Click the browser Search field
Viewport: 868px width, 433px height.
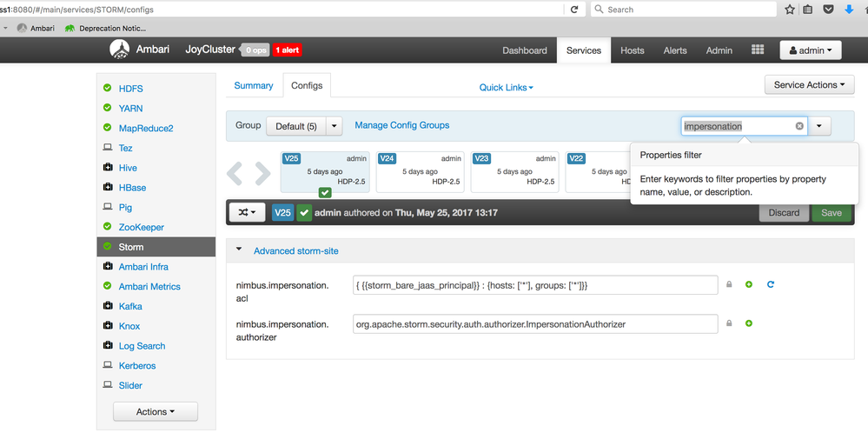coord(684,10)
